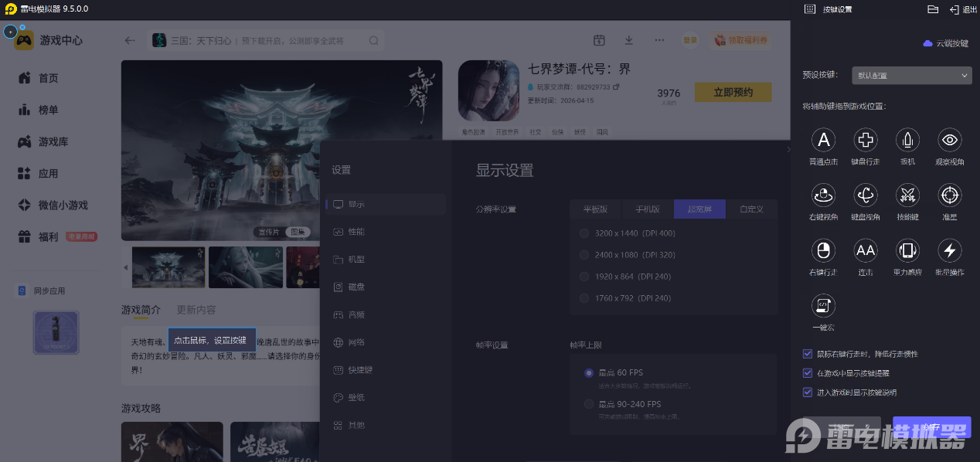Copy the player group number 882929733
Screen dimensions: 980x462
616,87
